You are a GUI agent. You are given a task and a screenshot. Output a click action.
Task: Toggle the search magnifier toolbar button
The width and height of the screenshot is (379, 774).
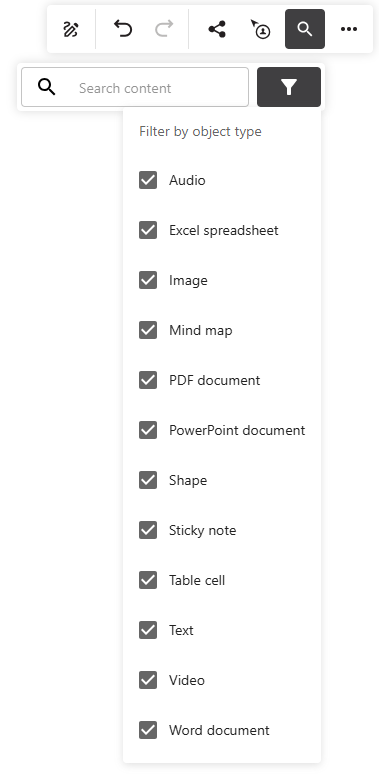coord(305,29)
